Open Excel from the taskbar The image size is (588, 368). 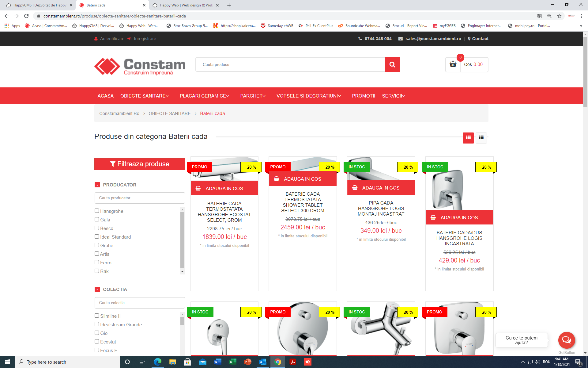[232, 362]
